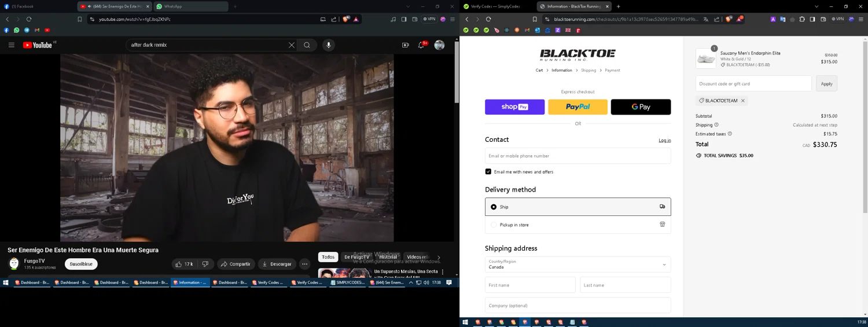Open FusgoTV channel avatar
The image size is (868, 327).
coord(14,264)
